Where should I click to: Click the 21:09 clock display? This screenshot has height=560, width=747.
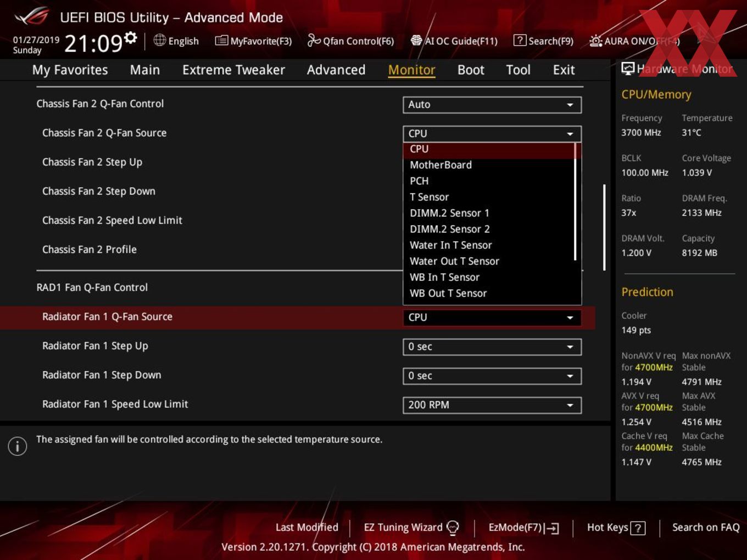pyautogui.click(x=93, y=43)
